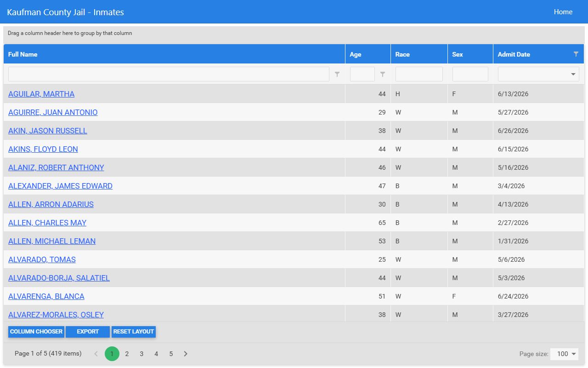
Task: Click the 'Page 1 of 5 (419 items)' text
Action: [48, 353]
